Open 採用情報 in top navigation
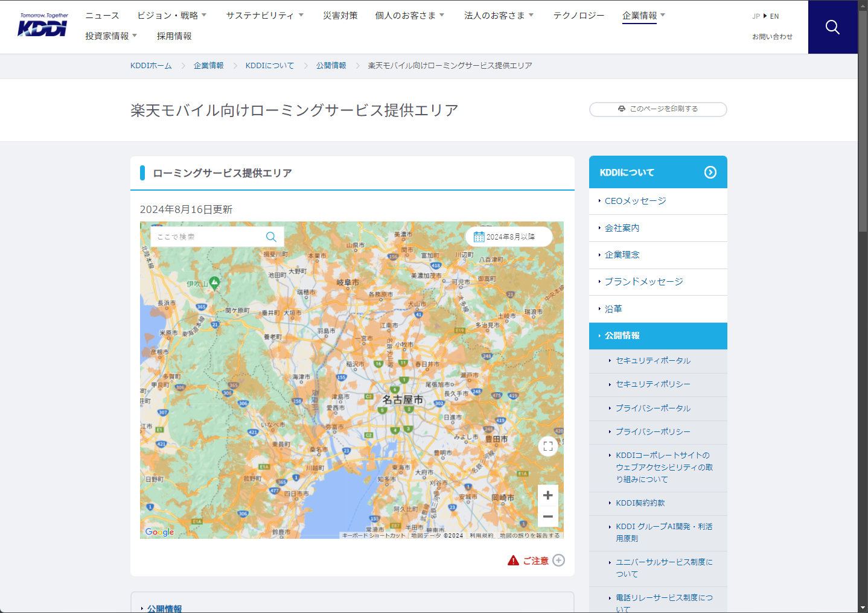Viewport: 868px width, 613px height. coord(174,36)
